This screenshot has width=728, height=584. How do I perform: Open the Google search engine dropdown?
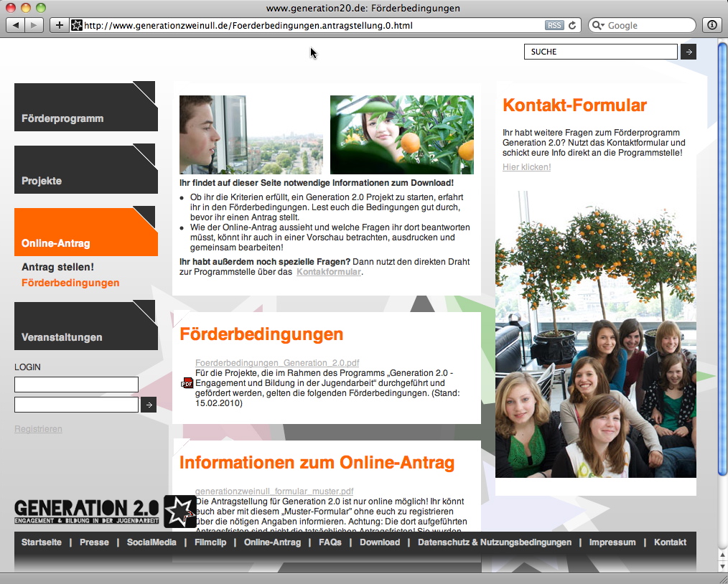pos(599,25)
